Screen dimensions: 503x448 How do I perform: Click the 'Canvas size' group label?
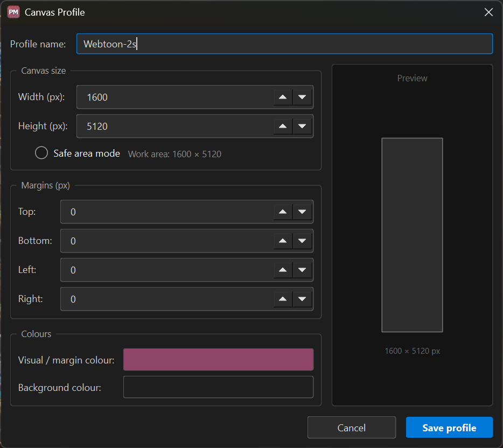click(x=43, y=71)
